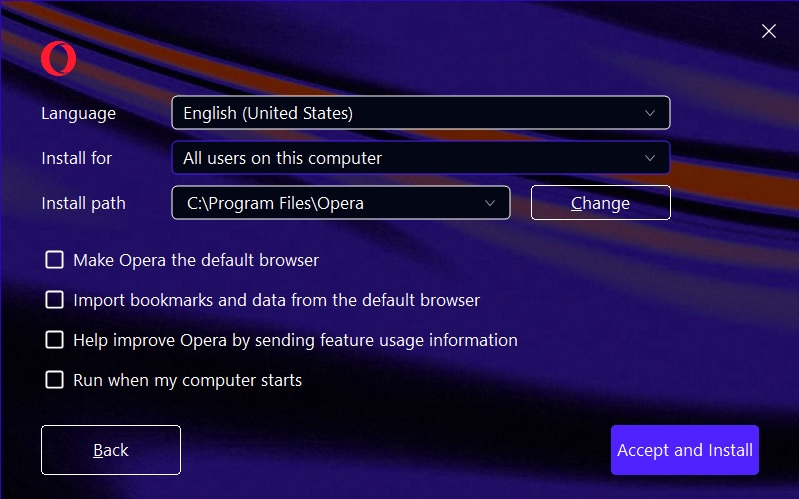Open the All users on this computer dropdown
This screenshot has width=799, height=499.
[x=420, y=158]
